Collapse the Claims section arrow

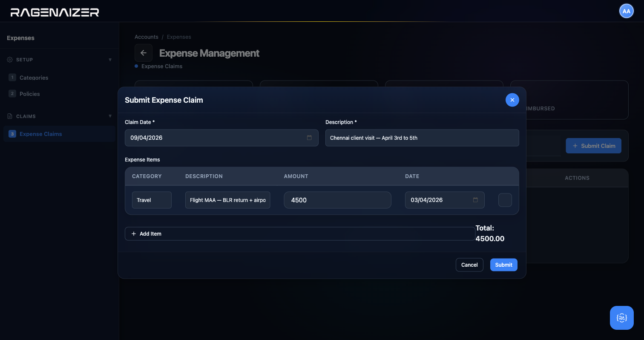click(110, 116)
